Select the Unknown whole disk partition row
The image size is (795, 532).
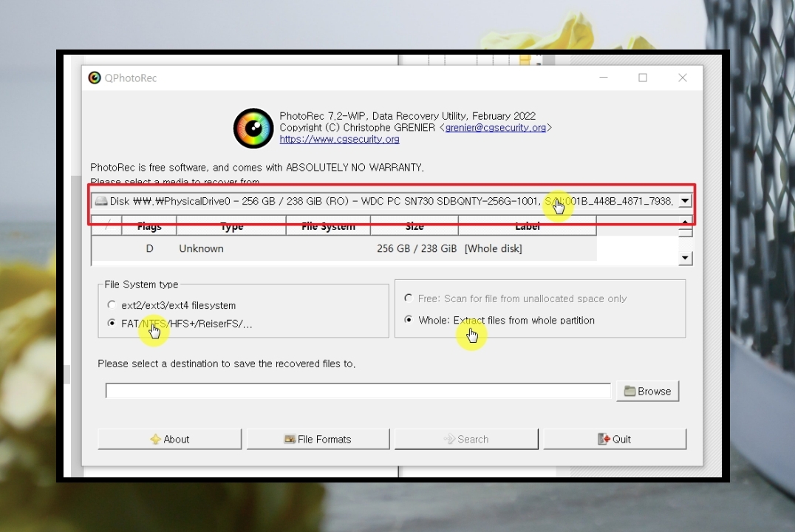pyautogui.click(x=344, y=248)
